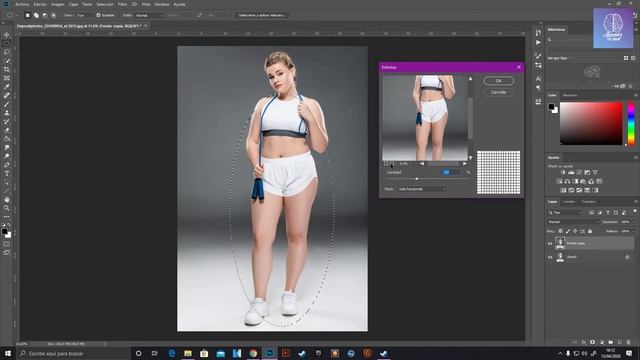This screenshot has height=360, width=640.
Task: Click the Add to selection mode icon
Action: pos(36,15)
